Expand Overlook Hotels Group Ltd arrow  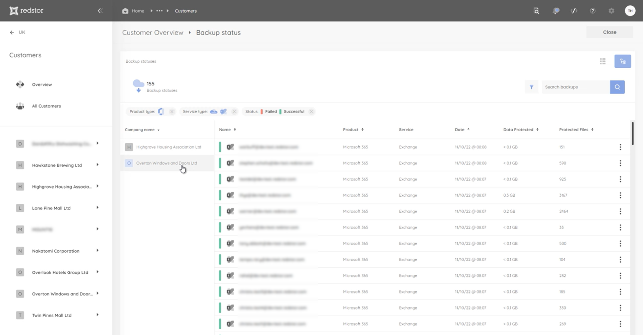pos(98,272)
